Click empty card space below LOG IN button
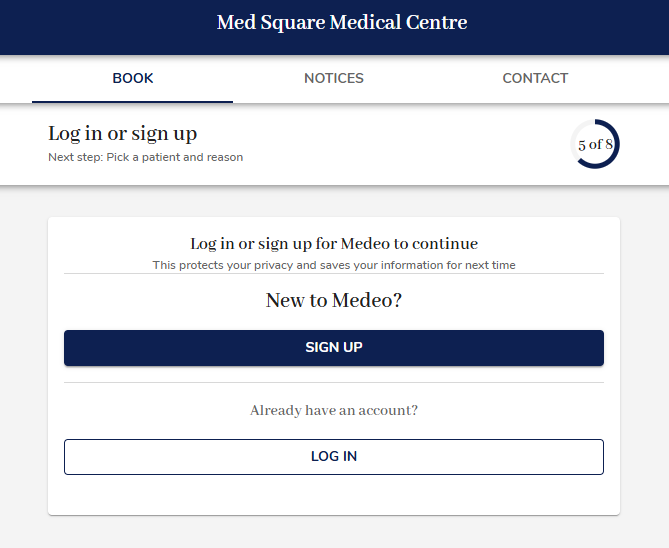This screenshot has width=669, height=548. point(334,495)
